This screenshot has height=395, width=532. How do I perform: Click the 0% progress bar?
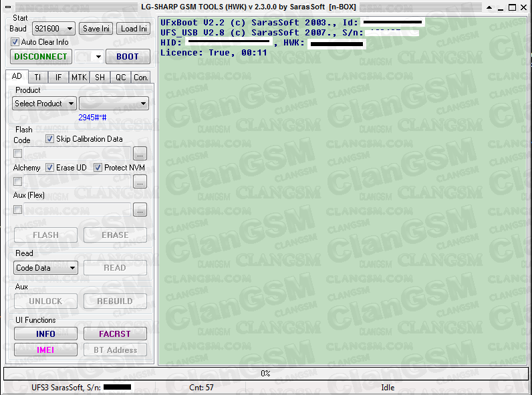click(265, 374)
